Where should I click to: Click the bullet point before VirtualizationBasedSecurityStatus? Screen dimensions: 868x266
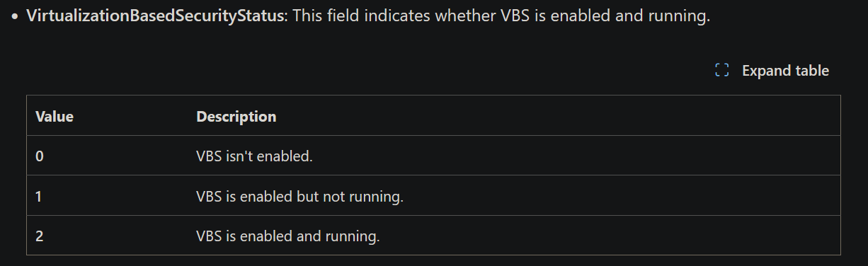(x=15, y=17)
